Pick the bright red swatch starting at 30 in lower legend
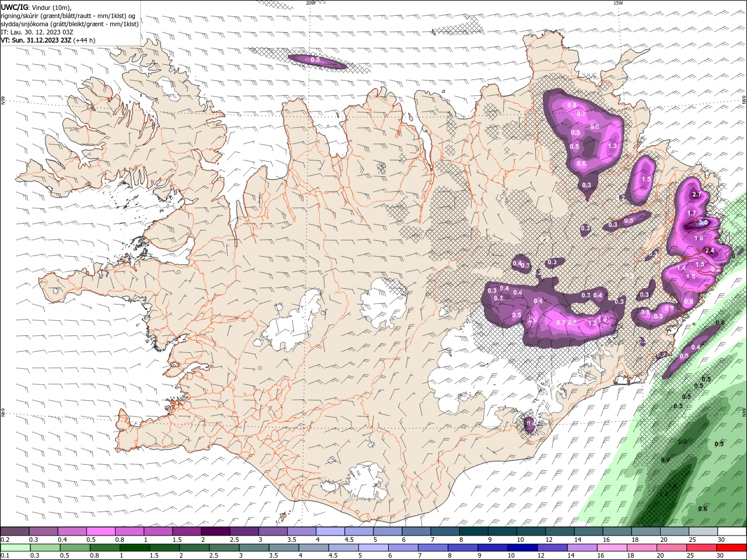Screen dimensions: 747x560 pos(731,548)
